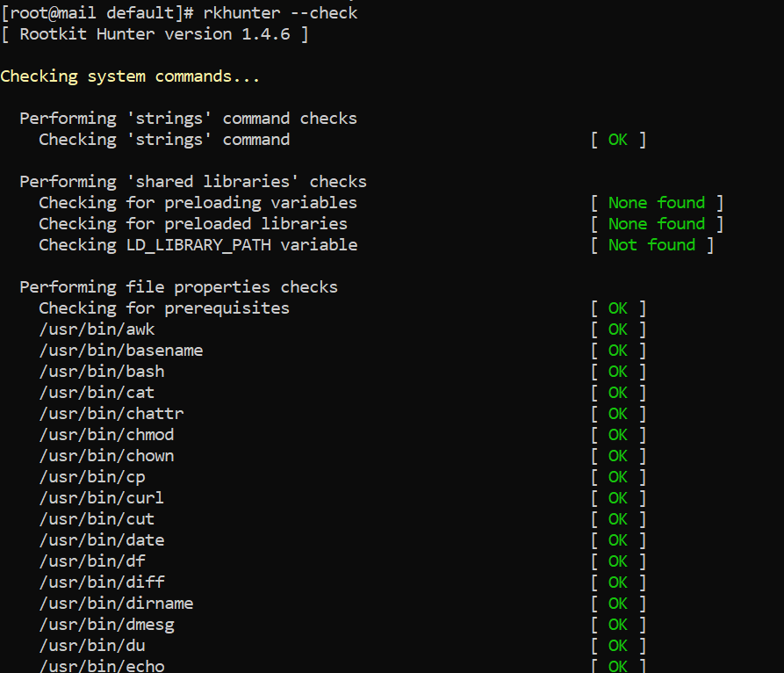784x673 pixels.
Task: Click OK status for /usr/bin/dirname
Action: [x=618, y=604]
